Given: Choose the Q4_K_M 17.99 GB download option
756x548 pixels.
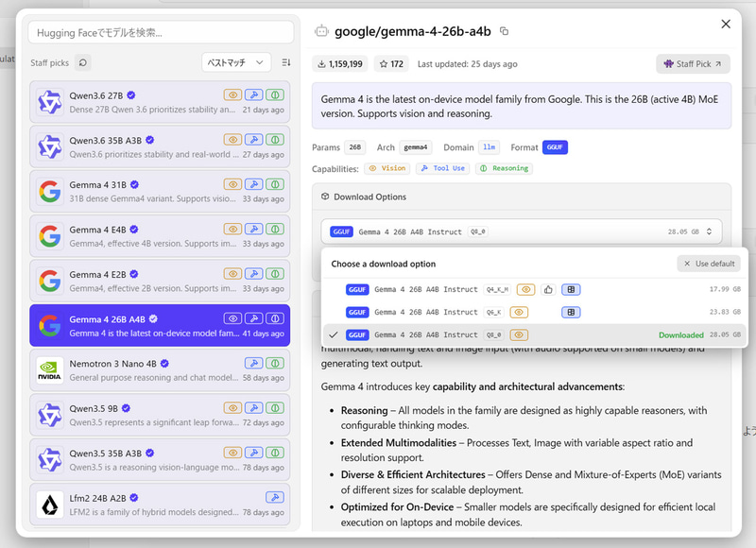Looking at the screenshot, I should [x=535, y=290].
